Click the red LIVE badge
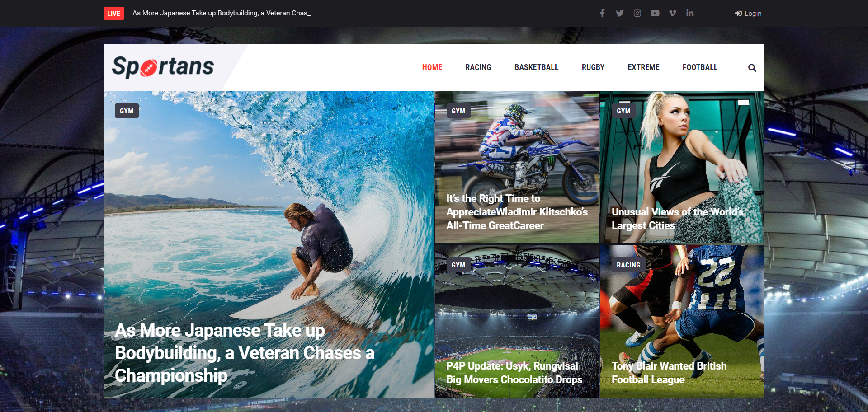 tap(113, 13)
